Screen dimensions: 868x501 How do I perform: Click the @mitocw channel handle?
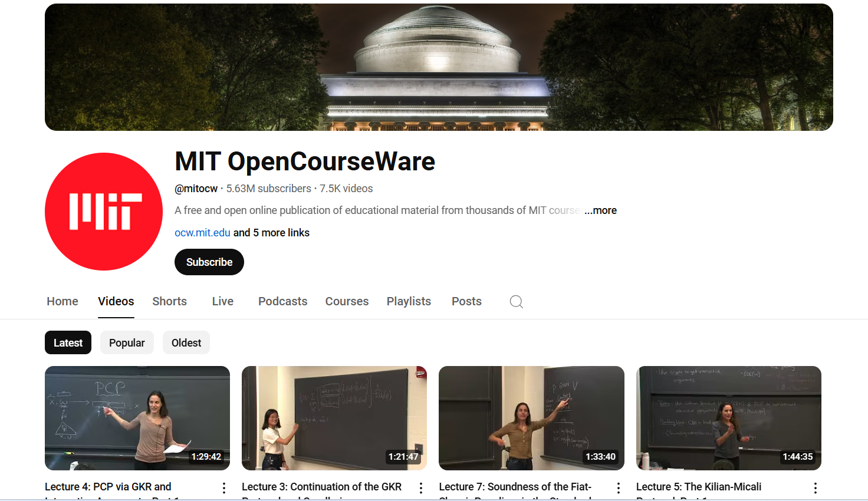coord(196,189)
